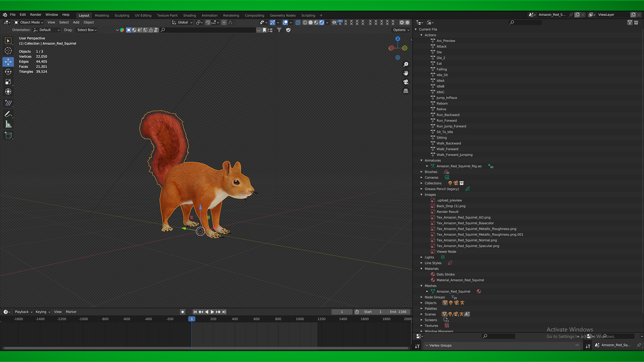Toggle viewport overlays
This screenshot has width=644, height=362.
tap(285, 22)
